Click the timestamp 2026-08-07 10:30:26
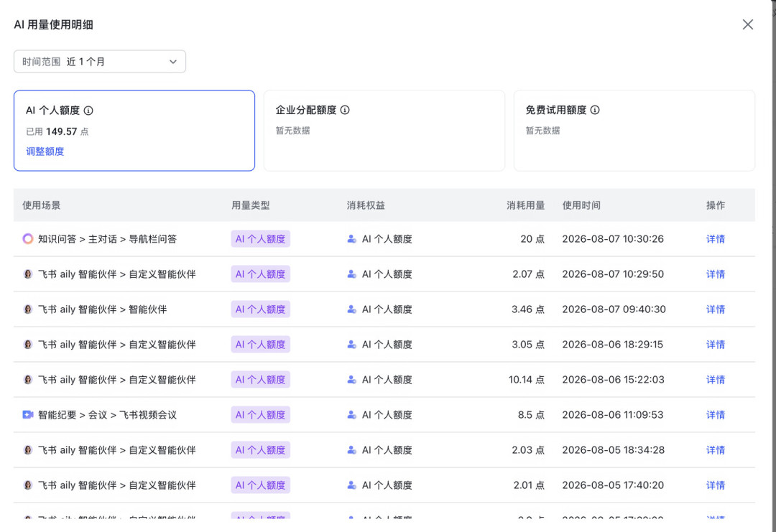 pos(613,239)
